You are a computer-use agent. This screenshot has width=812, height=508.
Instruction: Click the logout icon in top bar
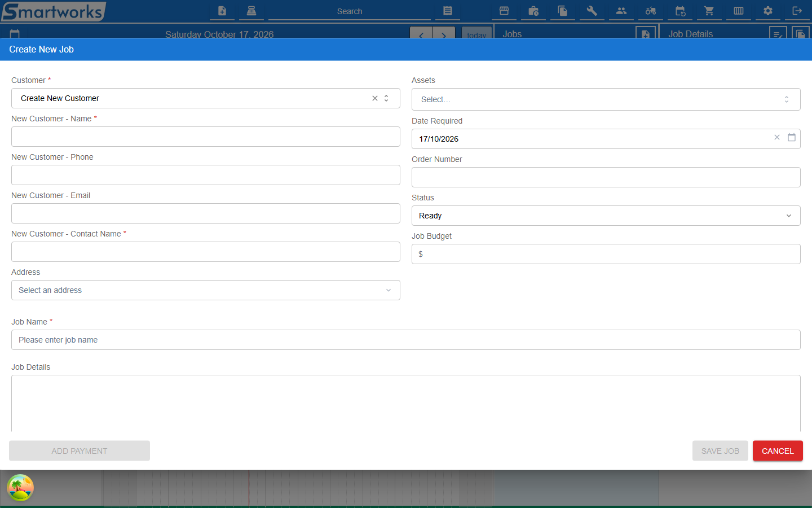coord(797,11)
